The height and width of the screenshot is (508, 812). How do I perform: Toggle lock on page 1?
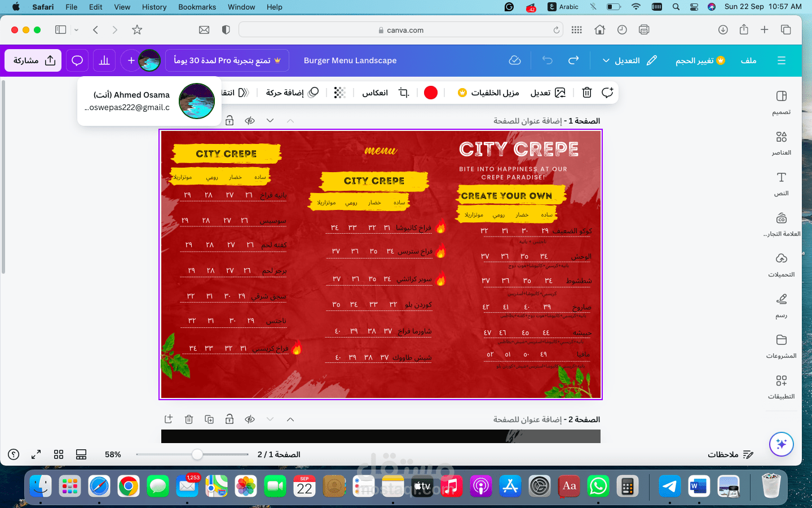(230, 121)
